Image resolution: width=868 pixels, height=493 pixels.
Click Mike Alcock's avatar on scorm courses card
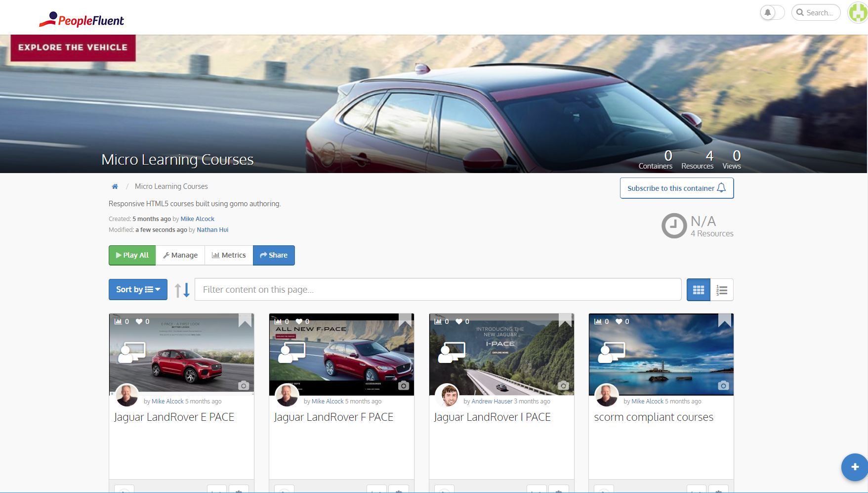[x=607, y=395]
